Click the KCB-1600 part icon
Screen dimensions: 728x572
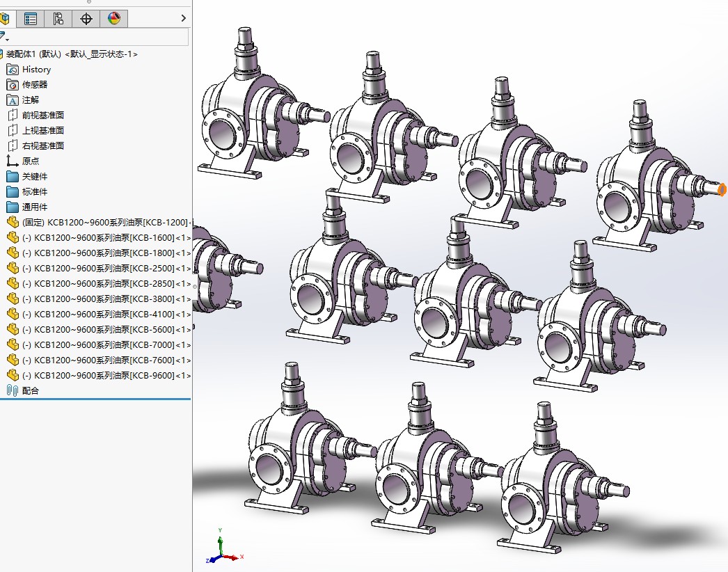point(13,238)
